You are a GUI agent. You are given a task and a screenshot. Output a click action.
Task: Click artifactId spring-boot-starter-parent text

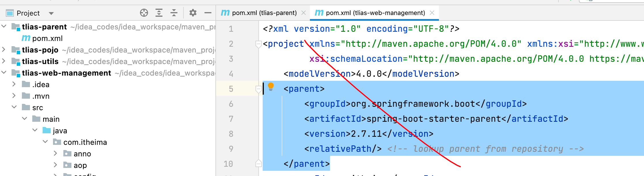(x=436, y=119)
